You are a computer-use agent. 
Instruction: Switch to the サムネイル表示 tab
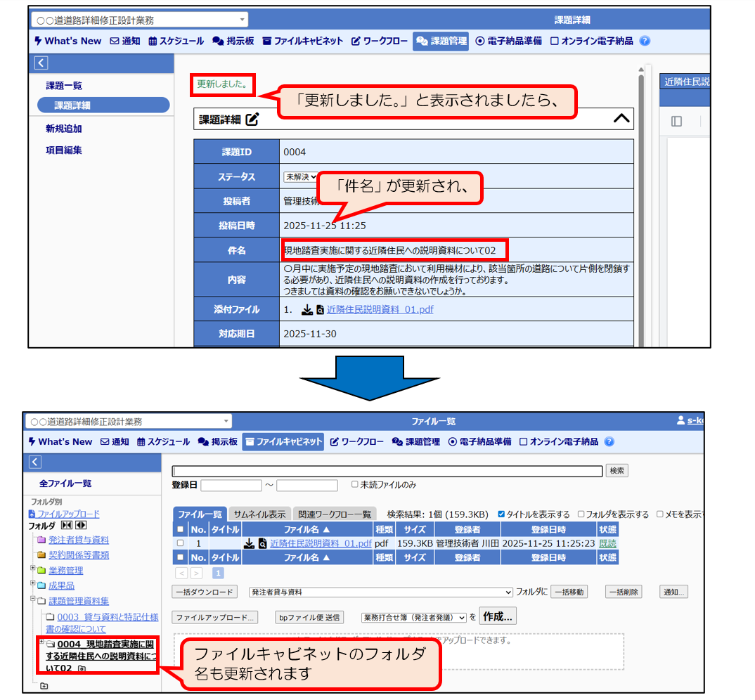259,514
